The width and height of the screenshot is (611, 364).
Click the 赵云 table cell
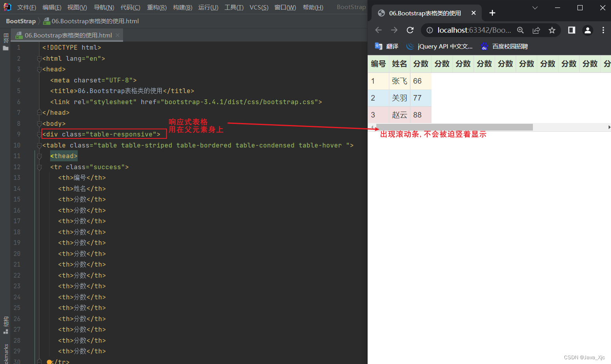(400, 115)
